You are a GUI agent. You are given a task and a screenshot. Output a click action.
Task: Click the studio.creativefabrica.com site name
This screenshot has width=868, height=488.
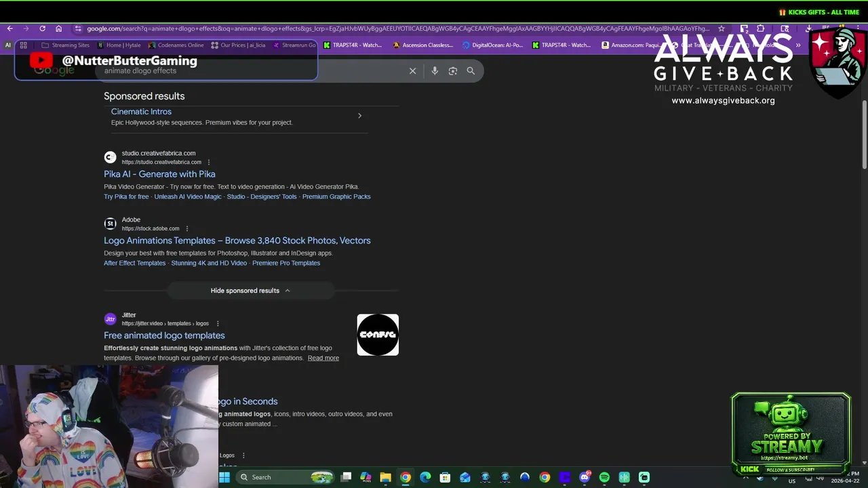coord(159,153)
